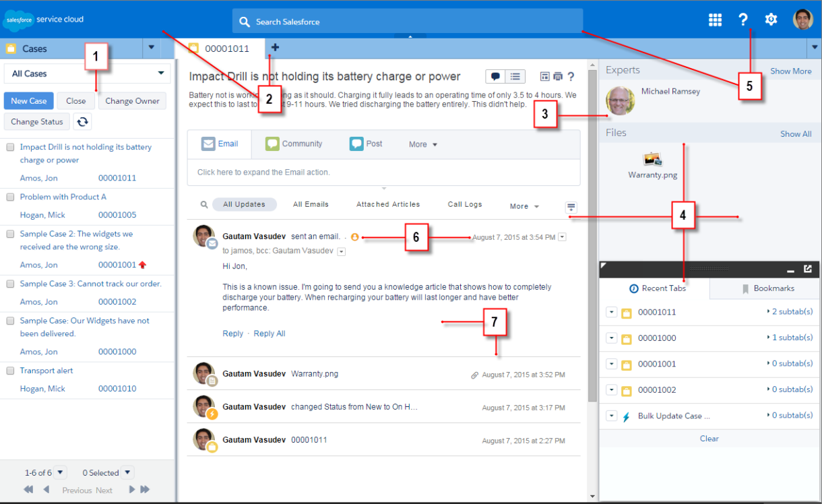Click the feed filter sort icon
This screenshot has width=822, height=504.
tap(571, 208)
